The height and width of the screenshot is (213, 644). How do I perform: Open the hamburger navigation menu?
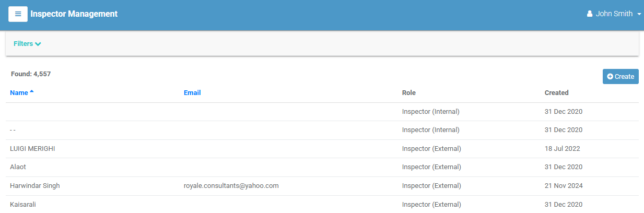[18, 14]
